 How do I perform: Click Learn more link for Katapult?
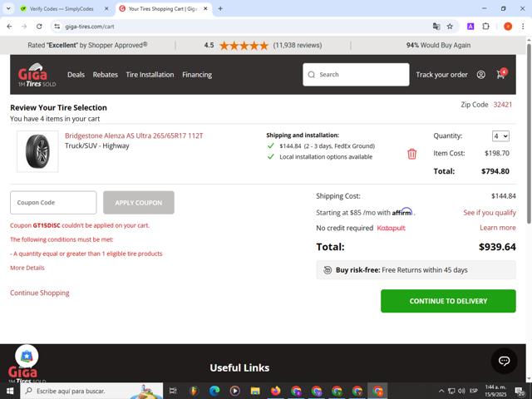coord(498,228)
